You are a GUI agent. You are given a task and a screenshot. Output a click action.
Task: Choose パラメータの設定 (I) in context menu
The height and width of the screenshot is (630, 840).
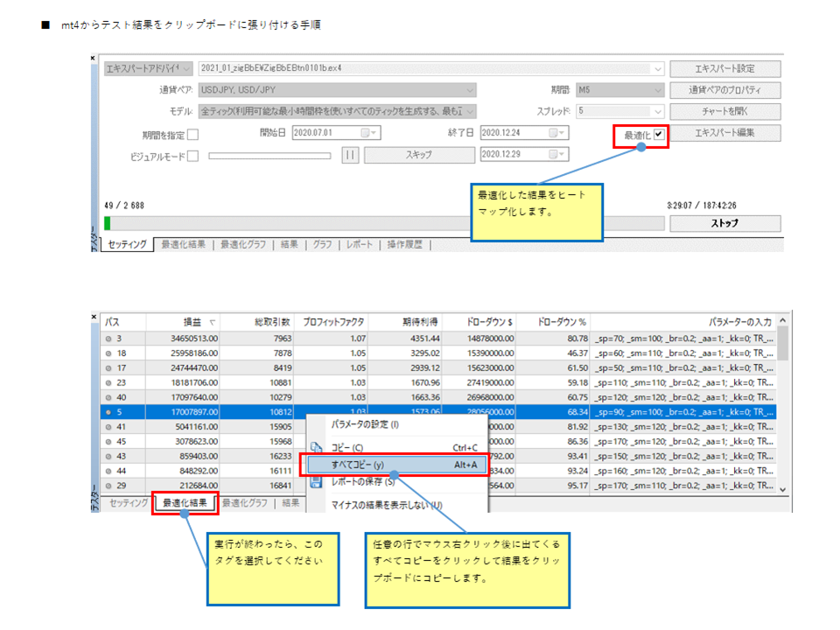[397, 425]
